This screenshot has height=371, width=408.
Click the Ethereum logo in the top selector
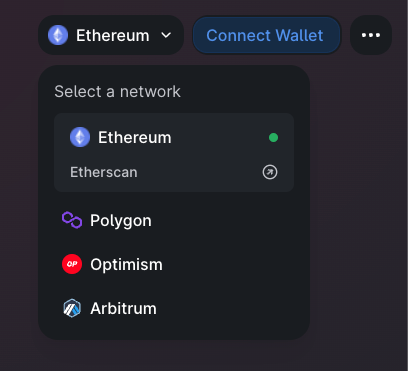click(x=58, y=35)
